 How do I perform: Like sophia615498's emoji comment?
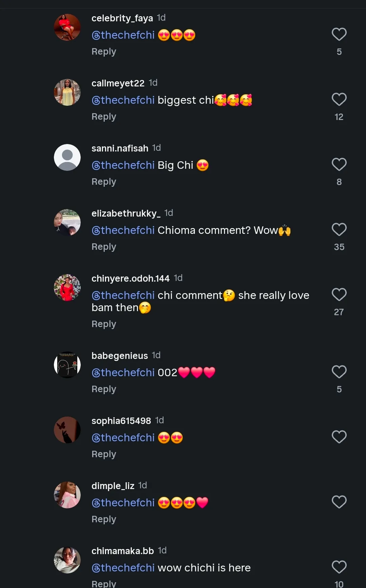339,437
